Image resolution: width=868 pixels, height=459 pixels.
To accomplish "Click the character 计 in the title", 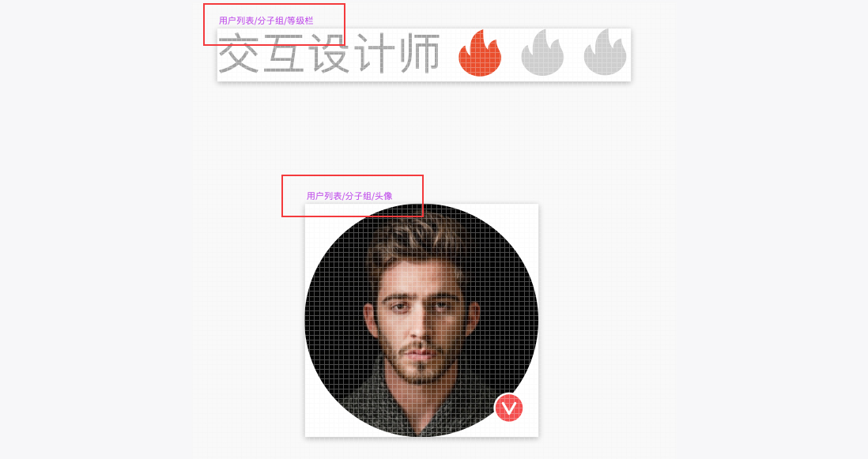I will coord(373,54).
